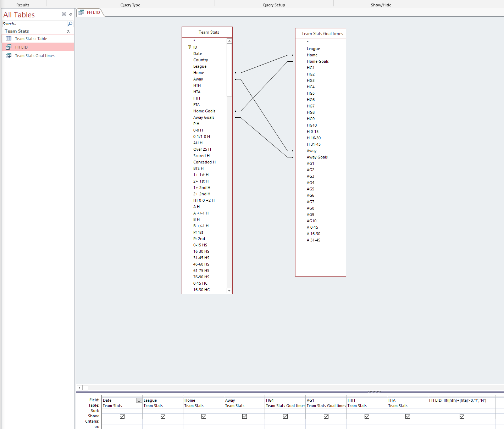Toggle Show checkbox for the League column
Image resolution: width=504 pixels, height=429 pixels.
(x=163, y=416)
